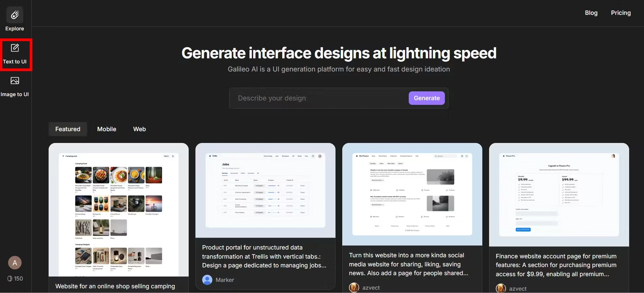Open the Finance Pro upgrade page preview

(559, 195)
